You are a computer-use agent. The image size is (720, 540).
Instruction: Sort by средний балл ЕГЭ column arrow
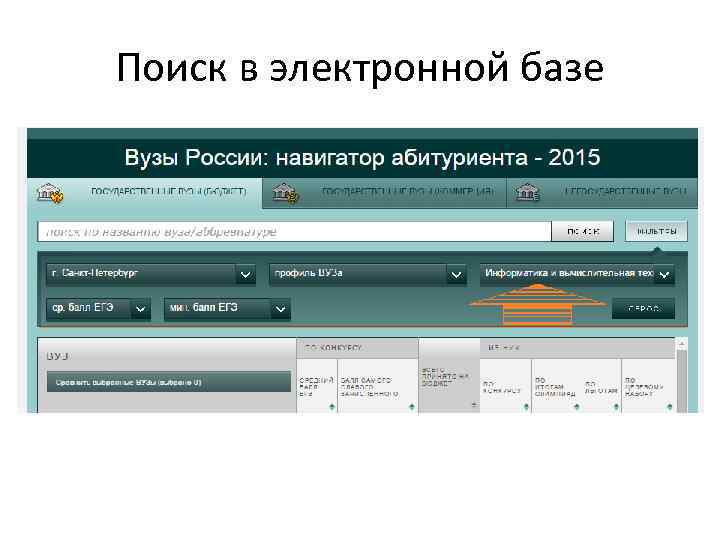pos(332,407)
